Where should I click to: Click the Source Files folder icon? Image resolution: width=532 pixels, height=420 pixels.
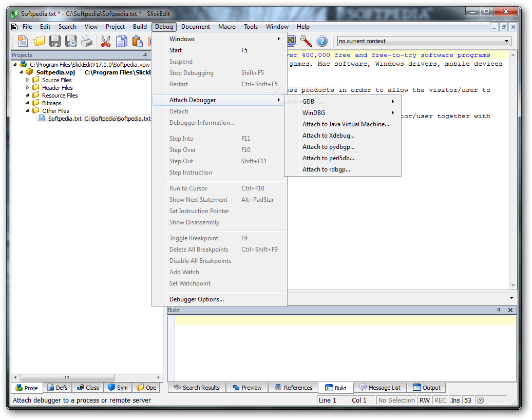[35, 80]
